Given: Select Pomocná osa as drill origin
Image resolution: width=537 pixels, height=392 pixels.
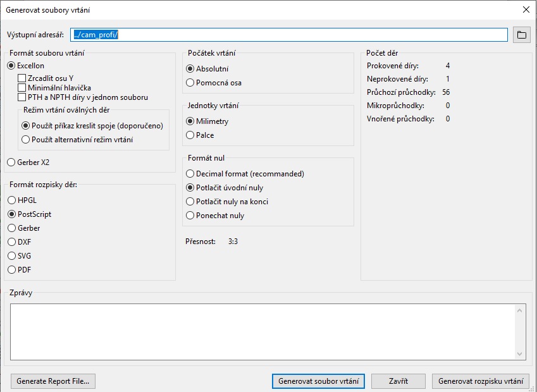Looking at the screenshot, I should point(190,83).
